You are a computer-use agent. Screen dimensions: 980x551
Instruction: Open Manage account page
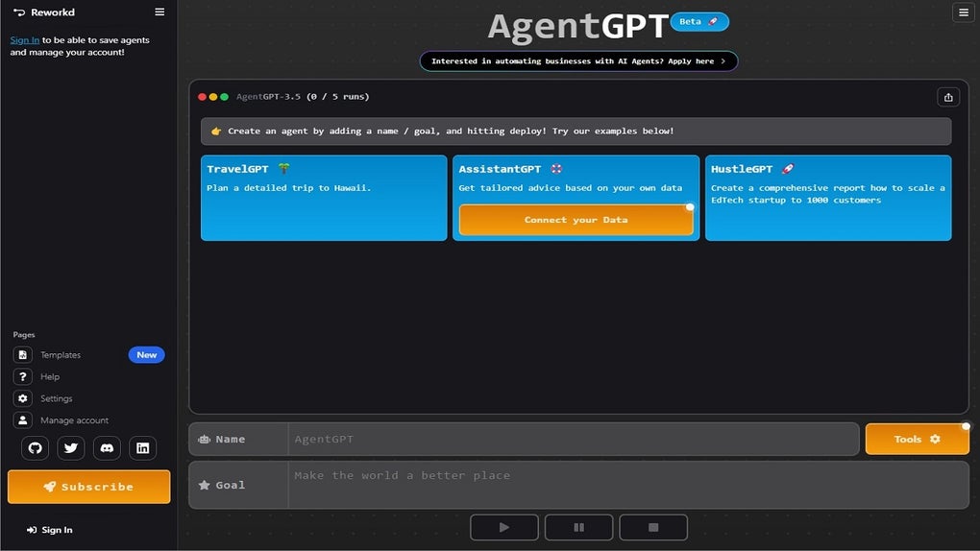coord(74,420)
